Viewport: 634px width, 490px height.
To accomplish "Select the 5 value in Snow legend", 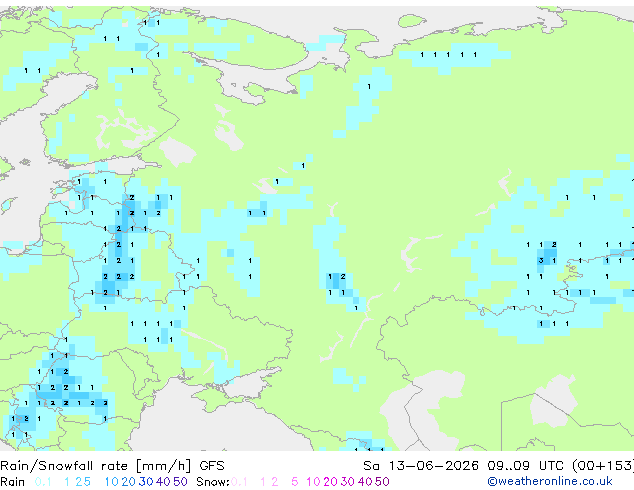I will (x=295, y=482).
